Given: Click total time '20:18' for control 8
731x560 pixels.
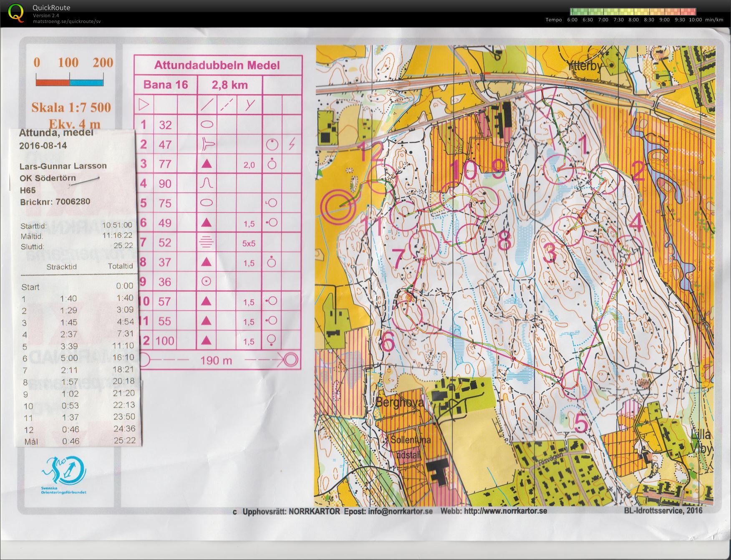Looking at the screenshot, I should click(124, 381).
